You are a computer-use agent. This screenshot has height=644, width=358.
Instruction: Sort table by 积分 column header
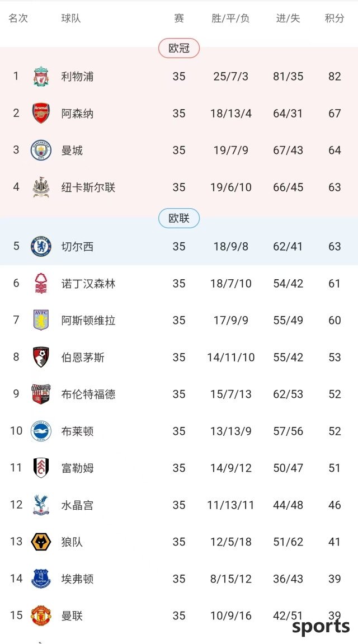334,18
